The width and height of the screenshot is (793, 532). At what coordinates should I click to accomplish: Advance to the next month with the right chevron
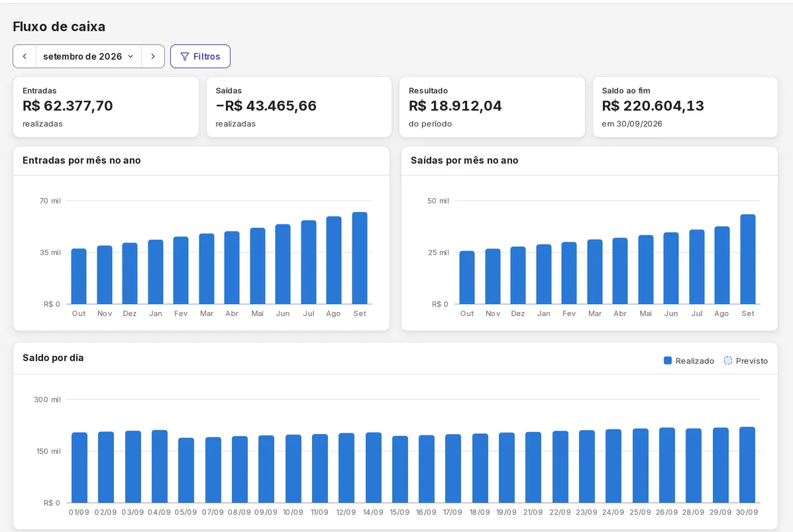coord(153,56)
